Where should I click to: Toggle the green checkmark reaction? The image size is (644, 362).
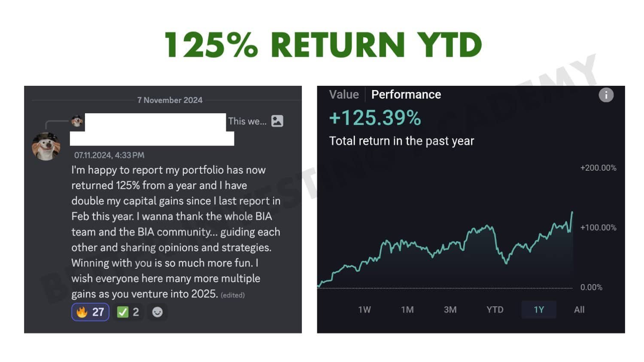click(x=128, y=312)
